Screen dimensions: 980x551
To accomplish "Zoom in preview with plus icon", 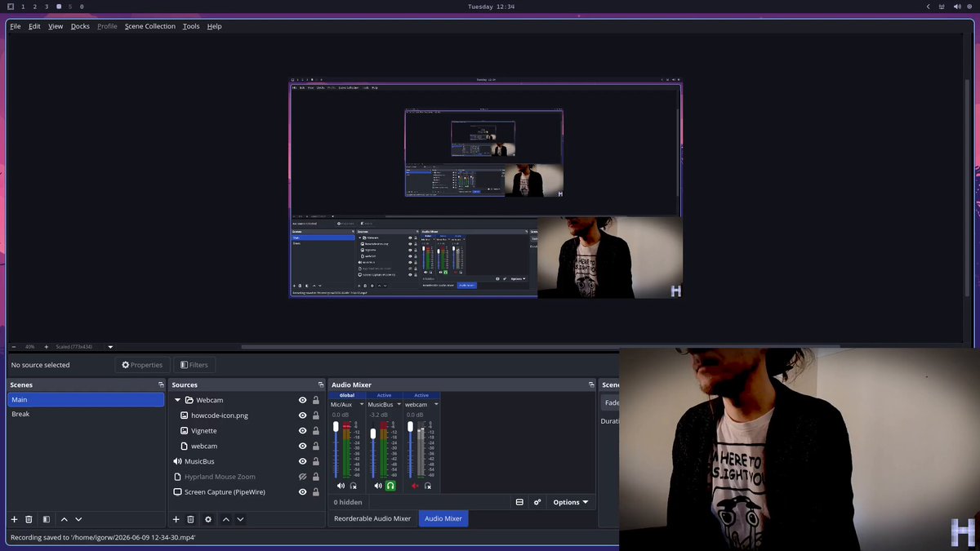I will tap(46, 346).
